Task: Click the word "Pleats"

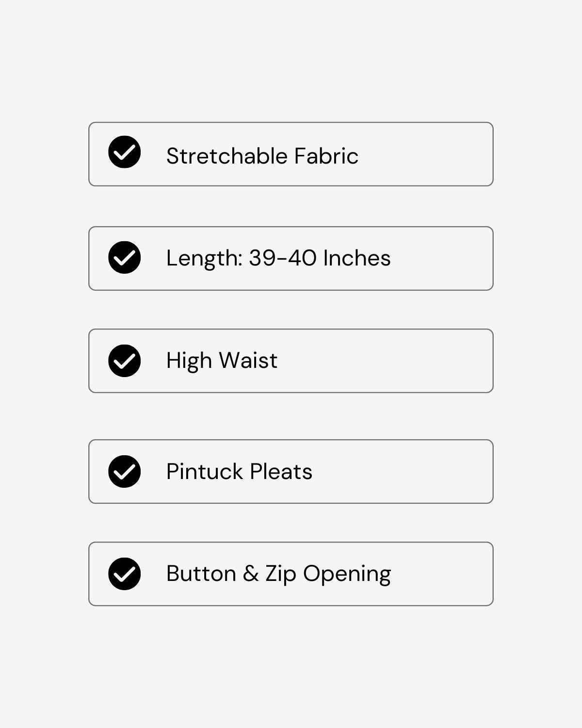Action: (281, 471)
